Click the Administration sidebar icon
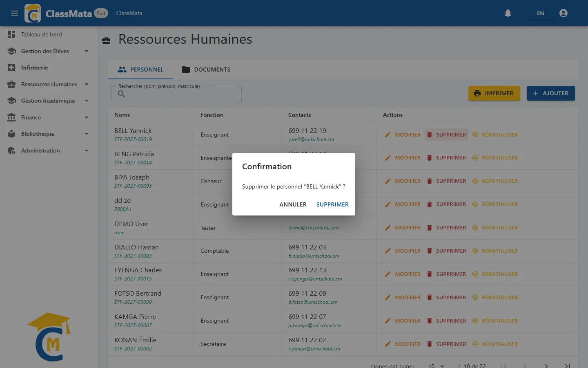This screenshot has height=368, width=588. [x=11, y=150]
